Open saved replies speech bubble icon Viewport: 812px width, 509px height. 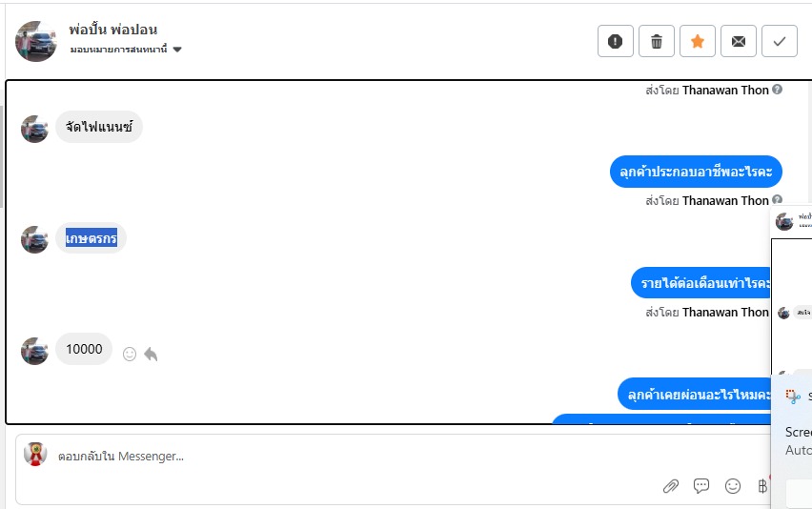tap(701, 486)
